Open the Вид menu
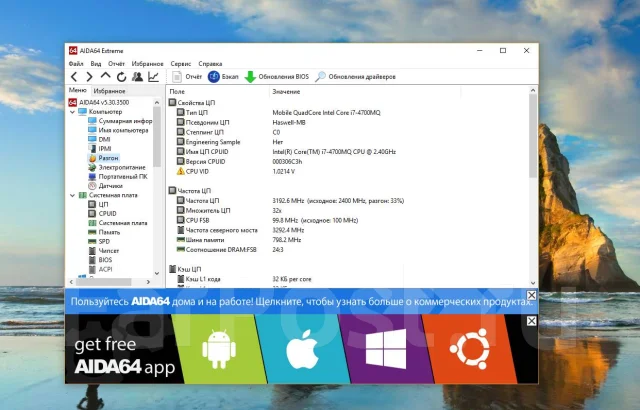The image size is (640, 410). point(96,64)
